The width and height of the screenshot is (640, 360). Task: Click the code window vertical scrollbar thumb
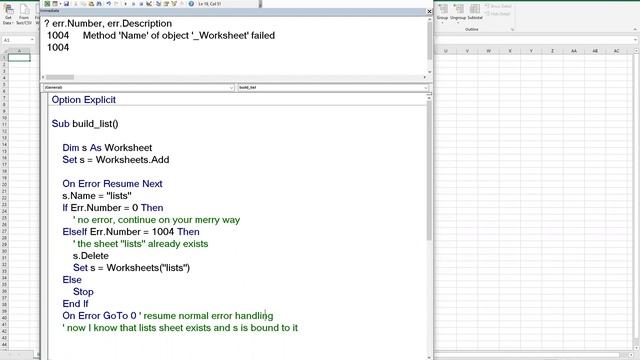coord(429,171)
